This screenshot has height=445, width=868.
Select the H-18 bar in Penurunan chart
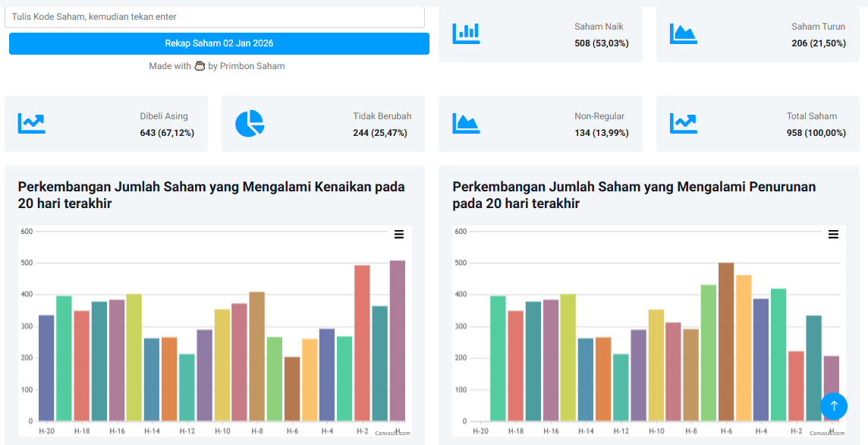pyautogui.click(x=515, y=366)
